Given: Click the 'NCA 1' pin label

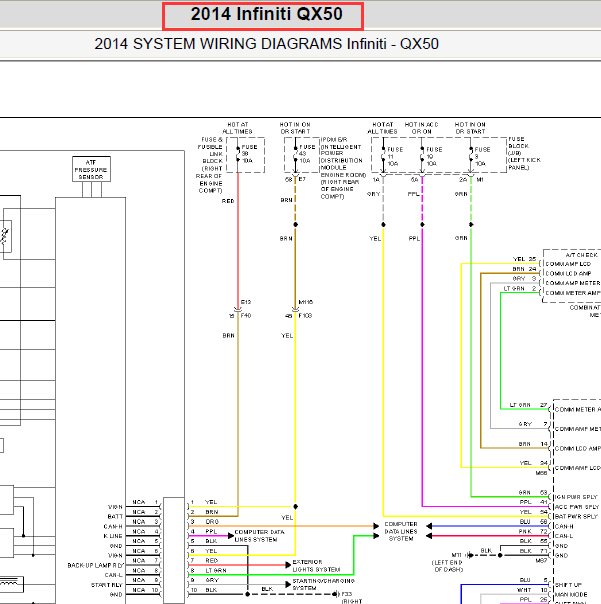Looking at the screenshot, I should 145,502.
